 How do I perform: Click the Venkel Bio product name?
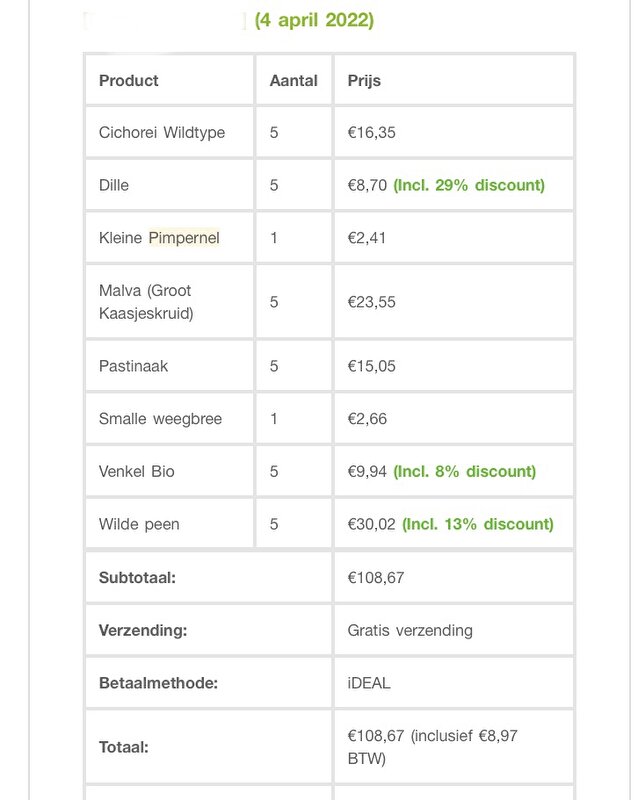[x=137, y=471]
